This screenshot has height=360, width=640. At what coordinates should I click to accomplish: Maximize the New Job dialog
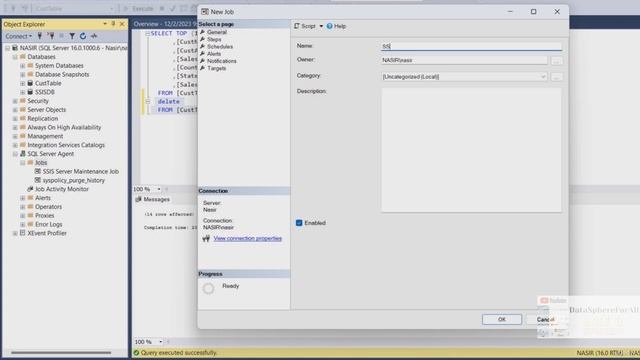click(x=533, y=12)
